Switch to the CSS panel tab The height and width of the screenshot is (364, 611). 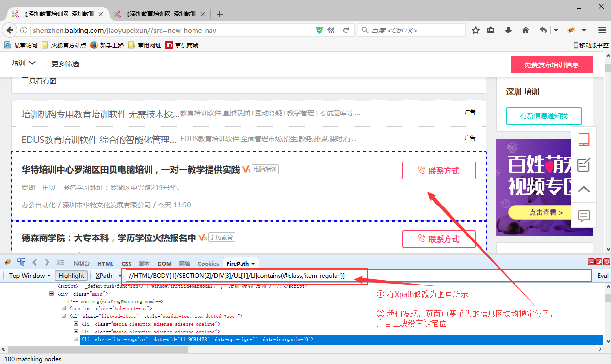tap(126, 264)
